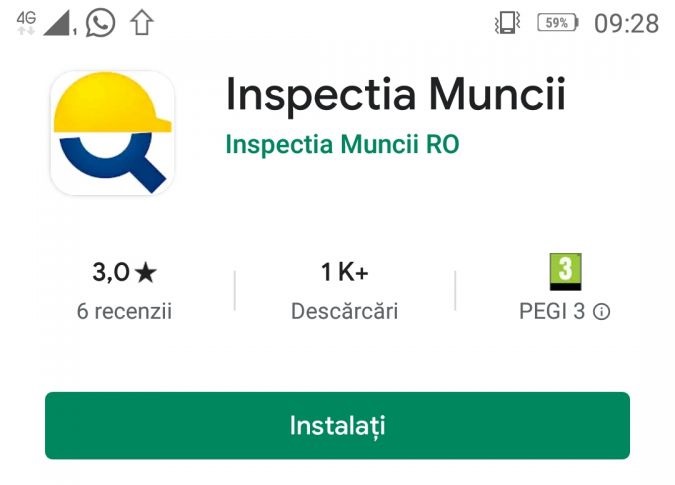The width and height of the screenshot is (675, 485).
Task: Tap the Inspectia Muncii app title
Action: click(395, 94)
